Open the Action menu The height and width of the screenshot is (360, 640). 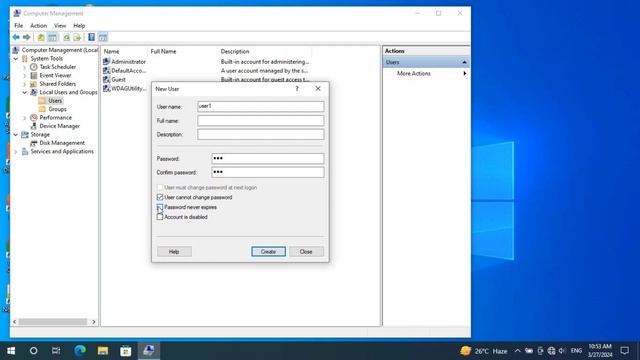[38, 26]
